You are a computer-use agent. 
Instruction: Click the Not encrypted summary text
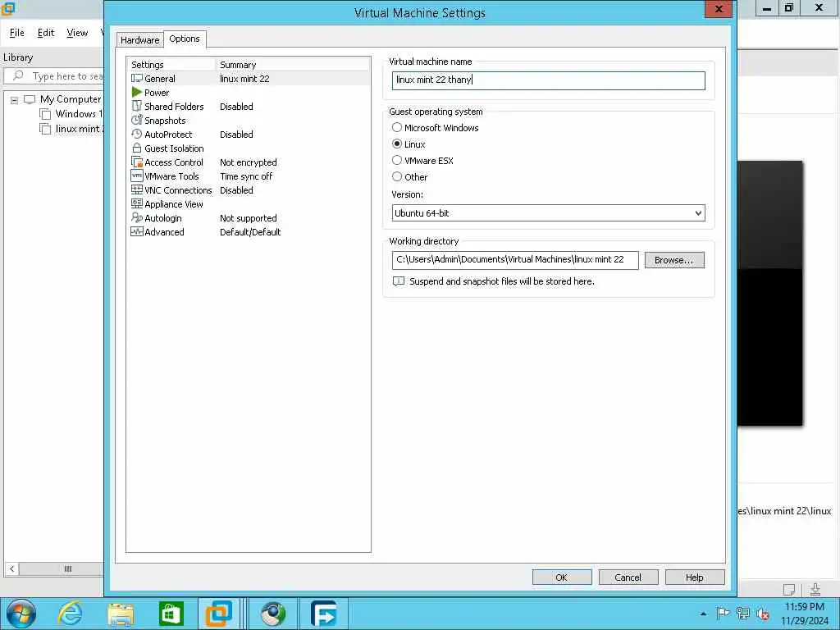248,162
